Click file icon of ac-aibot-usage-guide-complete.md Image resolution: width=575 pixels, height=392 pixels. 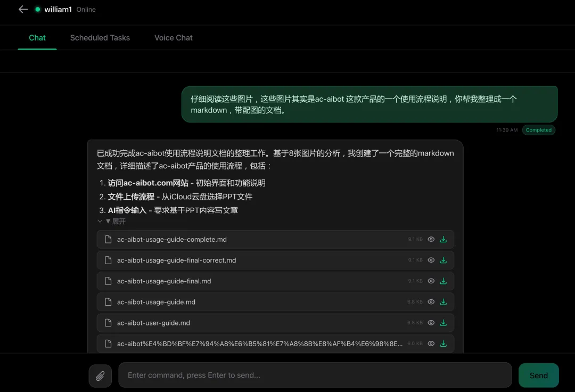coord(108,239)
